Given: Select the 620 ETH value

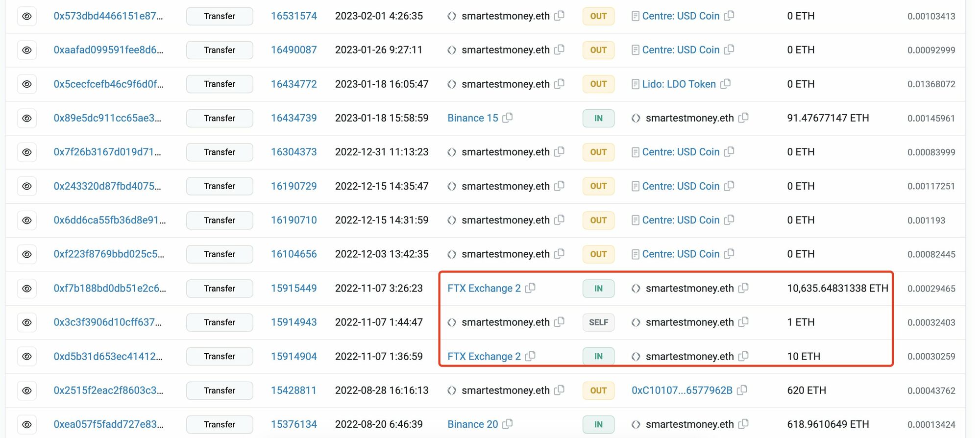Looking at the screenshot, I should coord(807,390).
